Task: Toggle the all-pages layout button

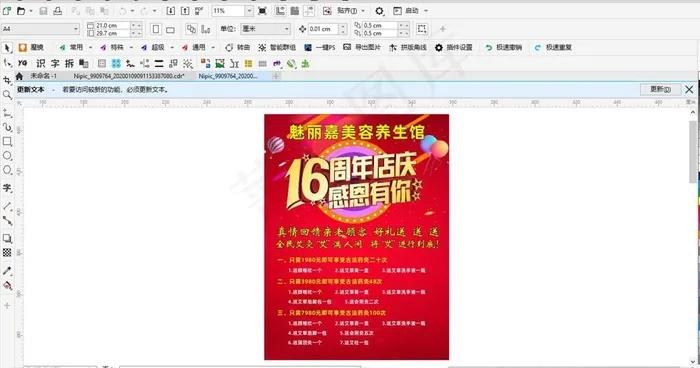Action: click(191, 29)
